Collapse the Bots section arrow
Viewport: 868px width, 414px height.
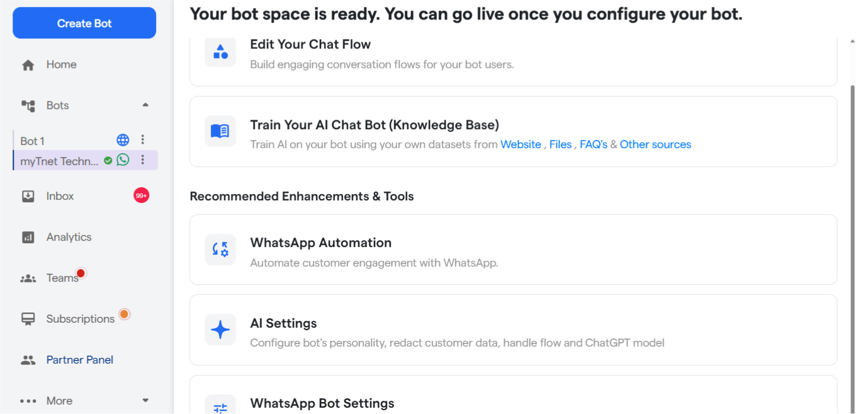tap(145, 105)
